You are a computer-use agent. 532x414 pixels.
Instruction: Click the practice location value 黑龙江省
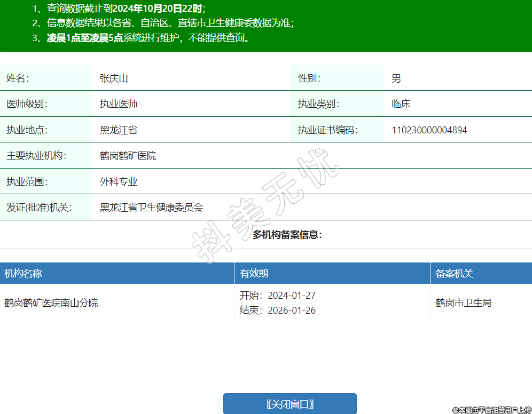(119, 130)
